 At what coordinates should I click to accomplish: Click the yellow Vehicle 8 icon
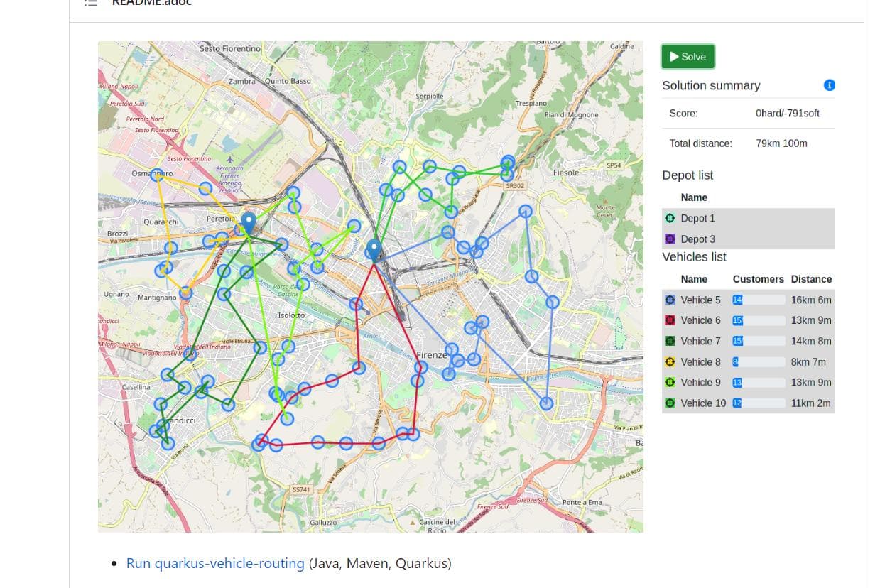pyautogui.click(x=670, y=361)
